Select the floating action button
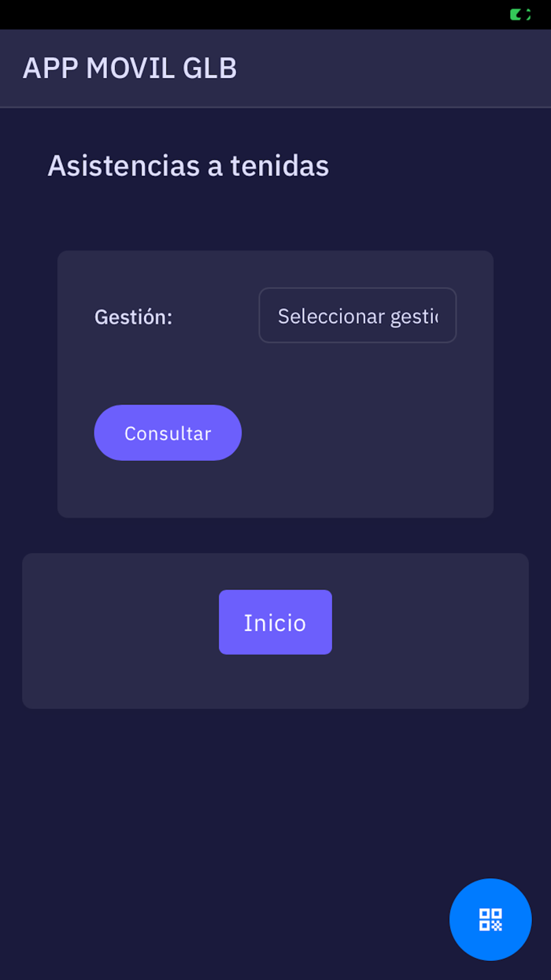This screenshot has height=980, width=551. [490, 919]
